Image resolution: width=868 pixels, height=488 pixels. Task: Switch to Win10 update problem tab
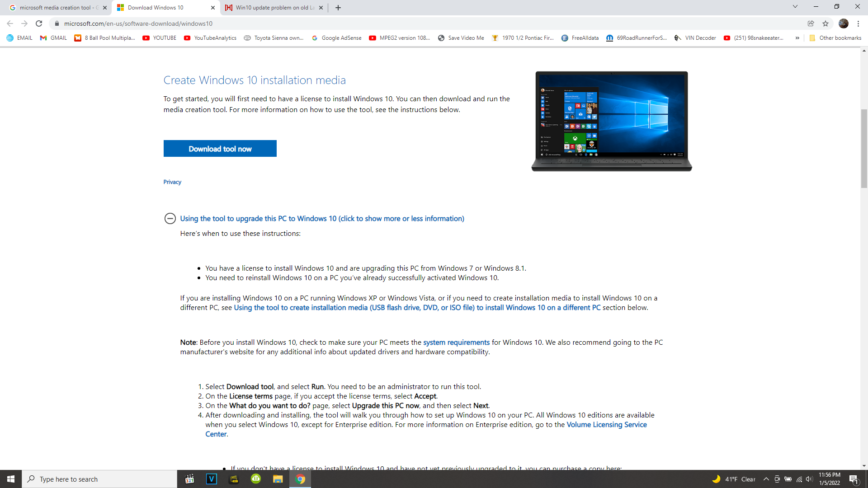[271, 8]
